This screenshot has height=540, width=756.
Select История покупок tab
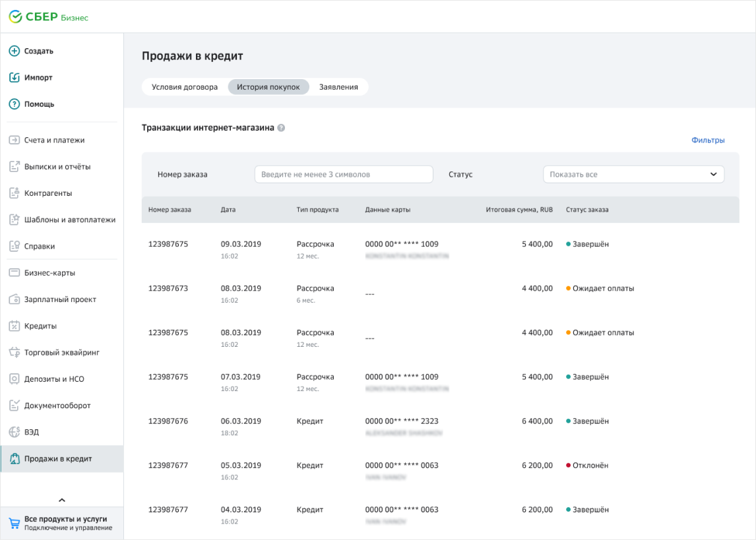268,87
